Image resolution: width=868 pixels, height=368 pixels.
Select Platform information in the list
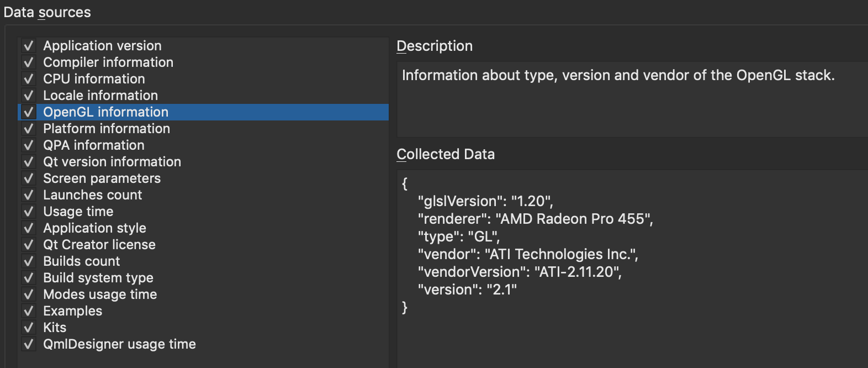click(x=107, y=129)
